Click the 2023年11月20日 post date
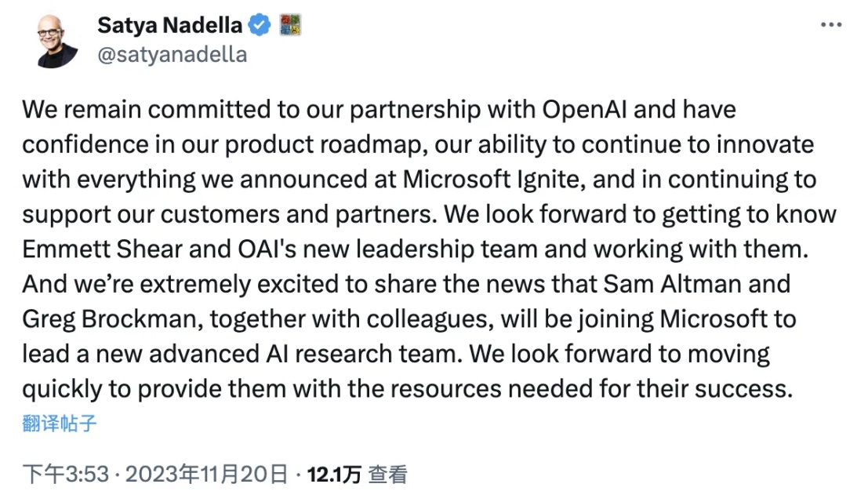Viewport: 868px width, 502px height. pyautogui.click(x=206, y=475)
